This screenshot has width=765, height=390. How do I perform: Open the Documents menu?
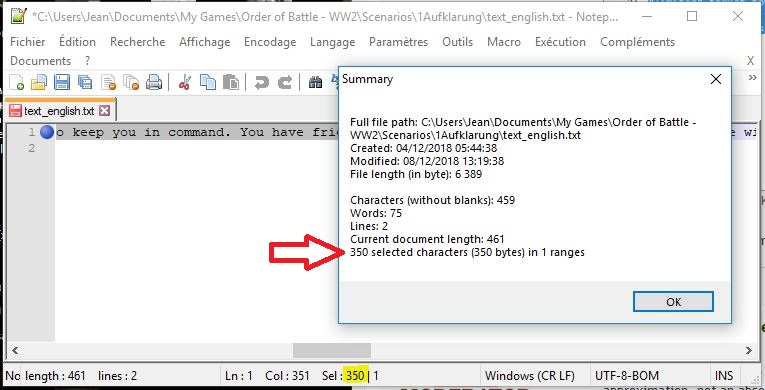(40, 61)
